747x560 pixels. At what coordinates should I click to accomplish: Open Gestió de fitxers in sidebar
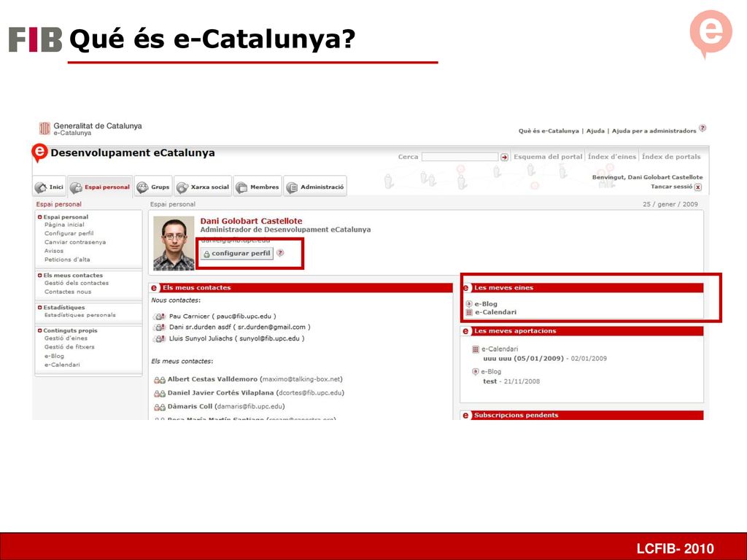click(69, 346)
